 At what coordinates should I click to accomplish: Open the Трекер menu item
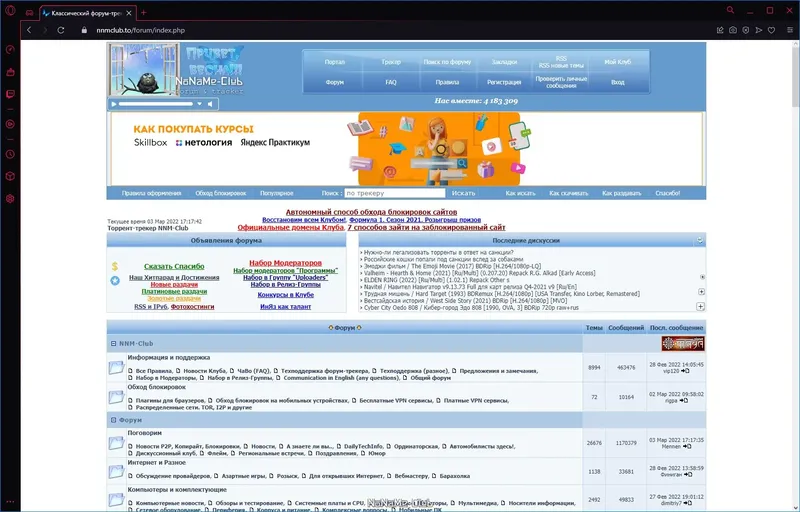click(391, 62)
